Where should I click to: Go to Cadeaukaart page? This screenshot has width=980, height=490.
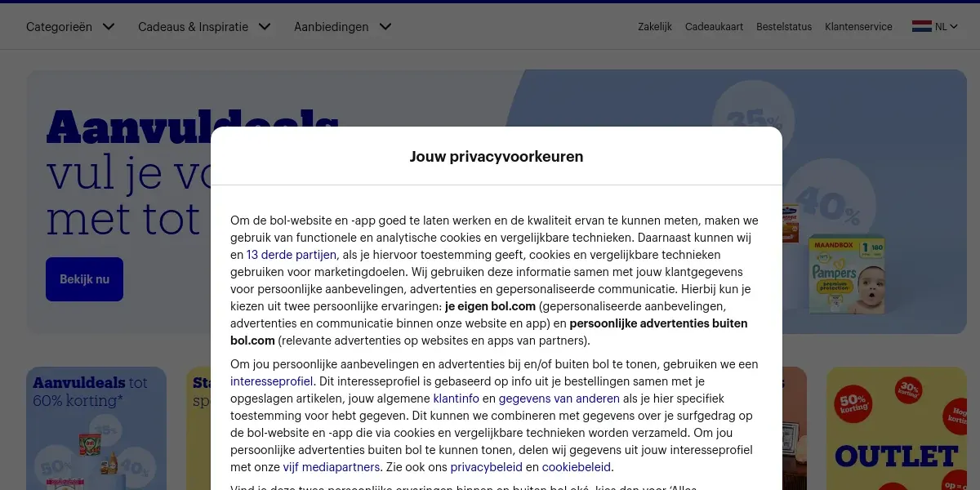click(x=714, y=27)
